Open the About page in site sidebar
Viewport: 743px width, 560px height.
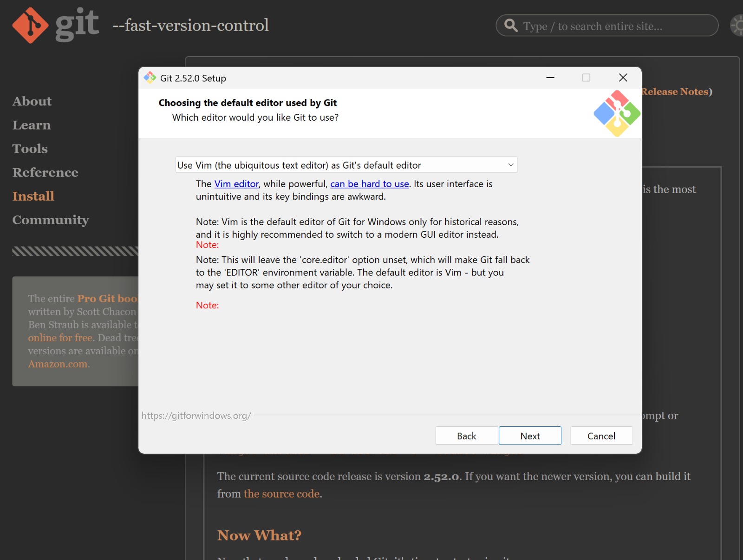(x=32, y=101)
